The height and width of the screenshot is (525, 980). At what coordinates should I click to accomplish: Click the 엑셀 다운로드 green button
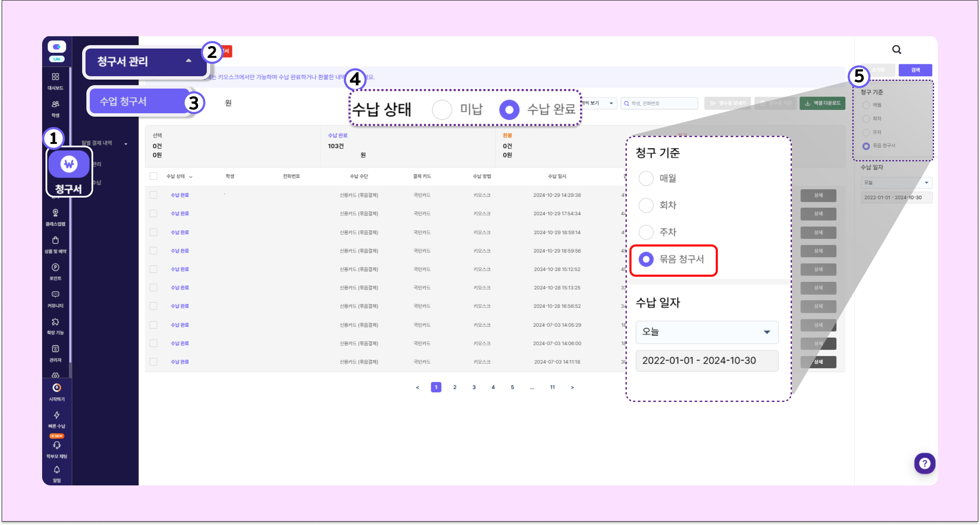(822, 103)
